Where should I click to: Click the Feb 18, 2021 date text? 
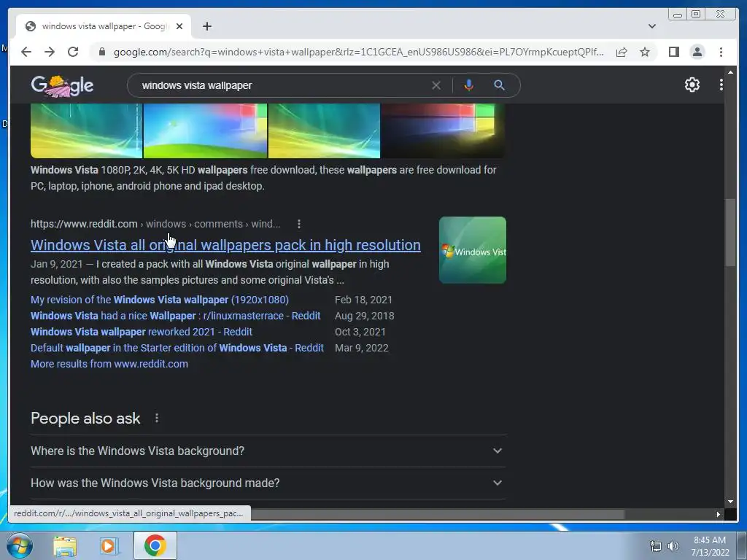[363, 300]
